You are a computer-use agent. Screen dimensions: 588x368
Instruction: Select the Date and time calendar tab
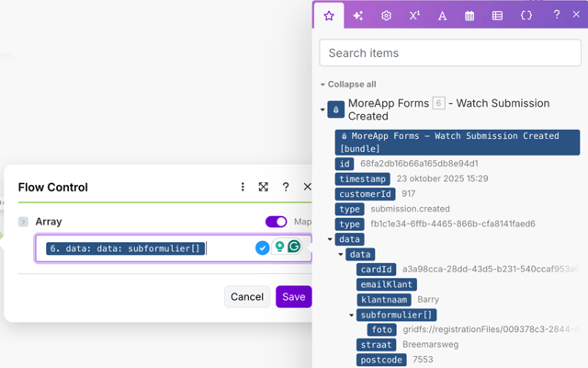pos(469,16)
